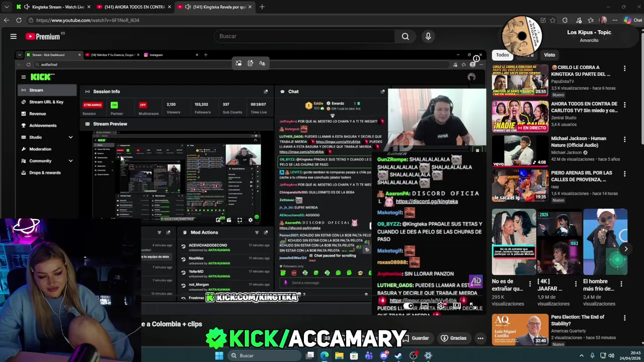This screenshot has width=644, height=362.
Task: Pop out the Kick Chat panel
Action: (382, 92)
